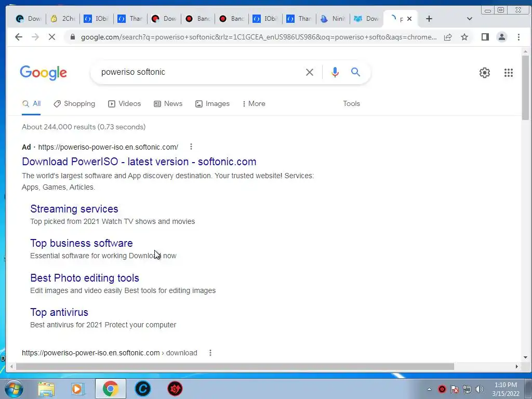Show hidden system tray icons
This screenshot has width=532, height=399.
(429, 389)
